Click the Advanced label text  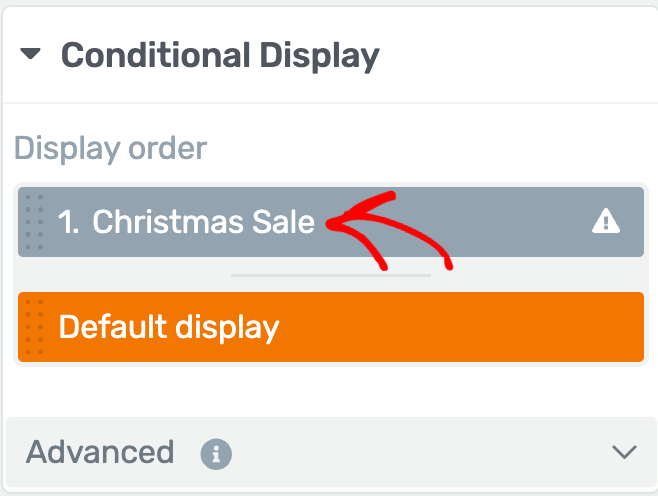pos(100,452)
